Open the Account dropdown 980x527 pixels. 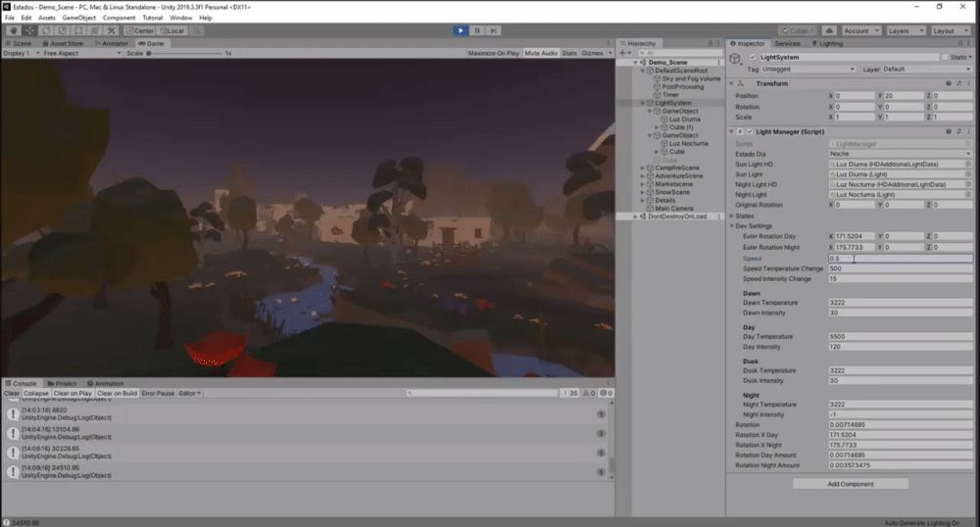(860, 30)
